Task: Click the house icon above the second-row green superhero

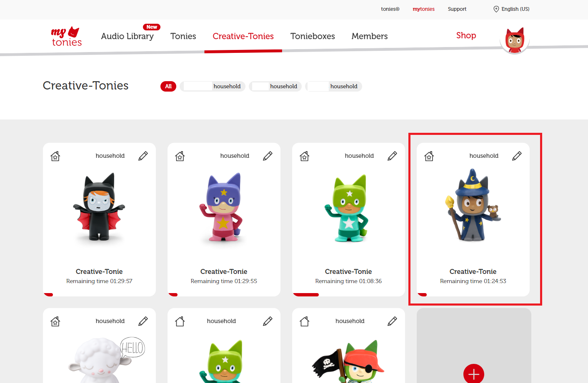Action: tap(180, 321)
